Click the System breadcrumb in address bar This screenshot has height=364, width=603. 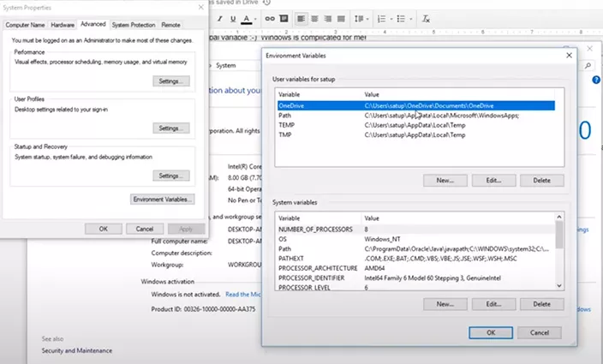tap(226, 66)
